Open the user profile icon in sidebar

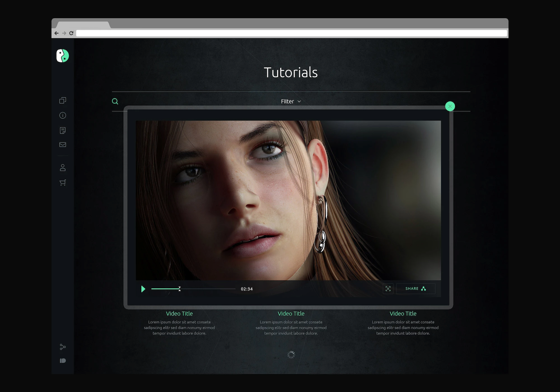[x=63, y=168]
